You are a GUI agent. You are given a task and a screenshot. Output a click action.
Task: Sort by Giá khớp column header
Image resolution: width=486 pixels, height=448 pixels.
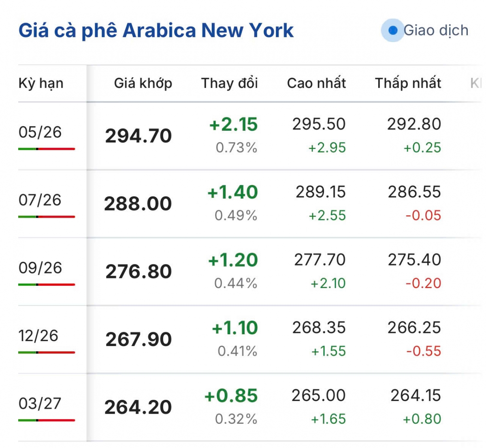point(143,83)
